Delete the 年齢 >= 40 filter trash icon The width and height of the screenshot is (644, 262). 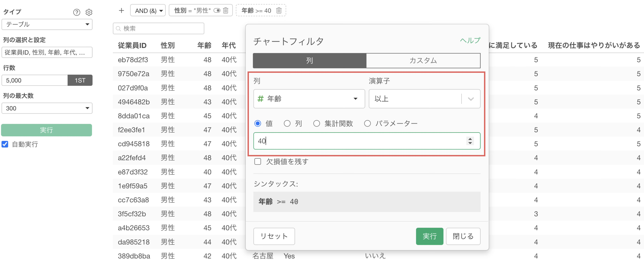279,11
